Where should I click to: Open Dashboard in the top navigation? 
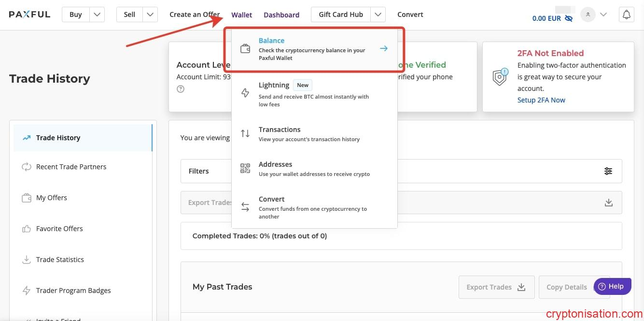tap(281, 15)
